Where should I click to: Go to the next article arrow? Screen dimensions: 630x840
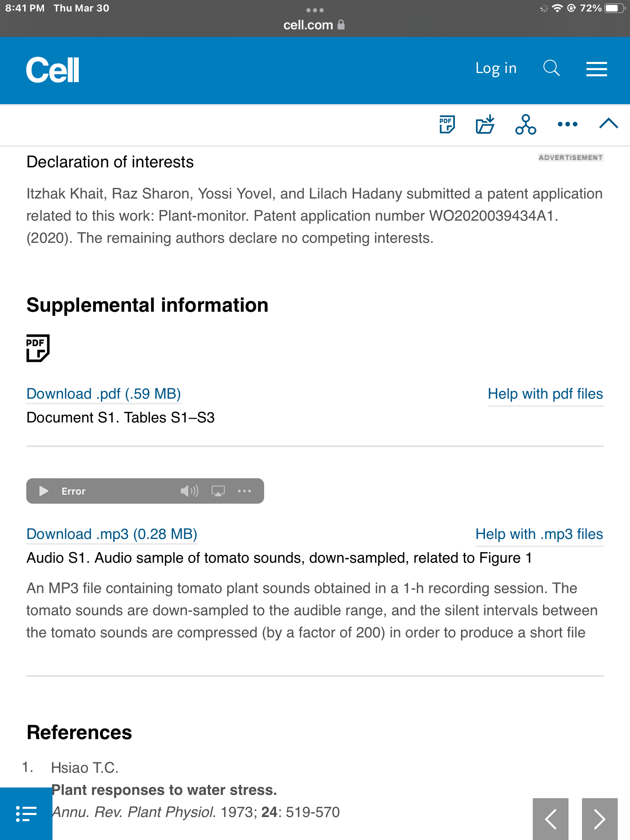(x=600, y=819)
